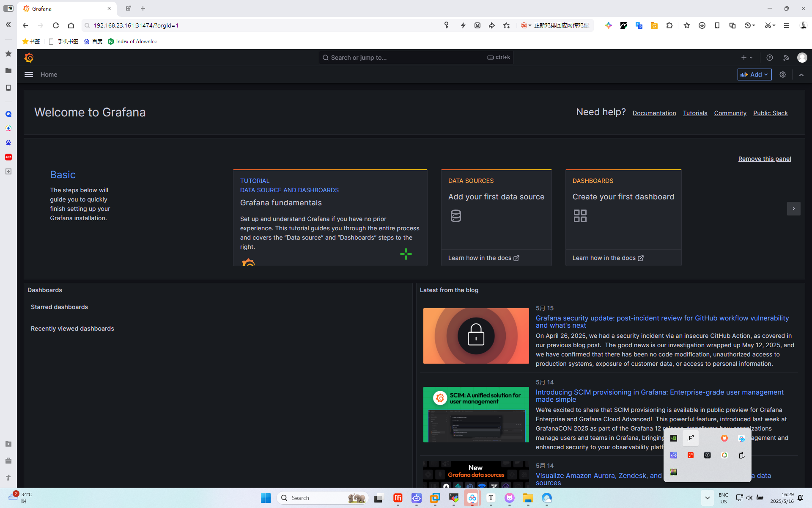Click the Search or jump to field
This screenshot has width=812, height=508.
pos(406,58)
